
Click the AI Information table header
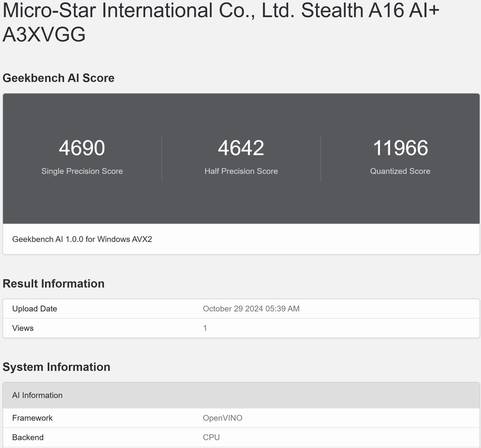coord(241,395)
